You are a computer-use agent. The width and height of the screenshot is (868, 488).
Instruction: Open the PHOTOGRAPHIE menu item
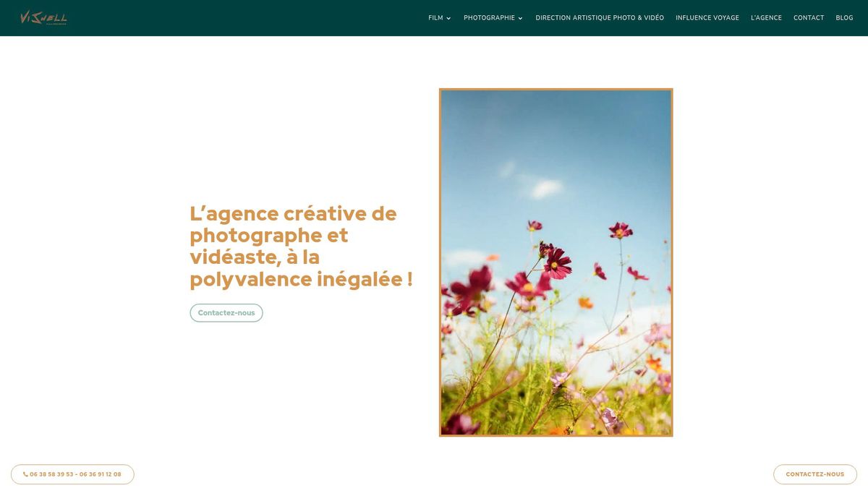(490, 16)
